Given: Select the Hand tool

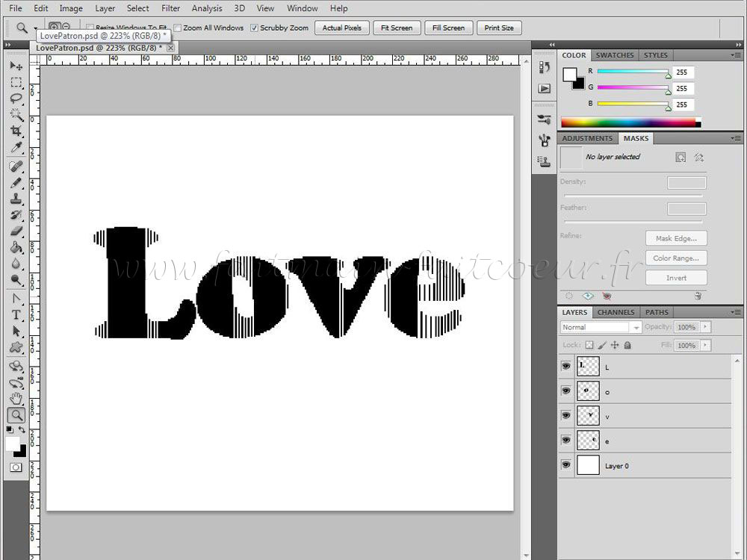Looking at the screenshot, I should [16, 398].
